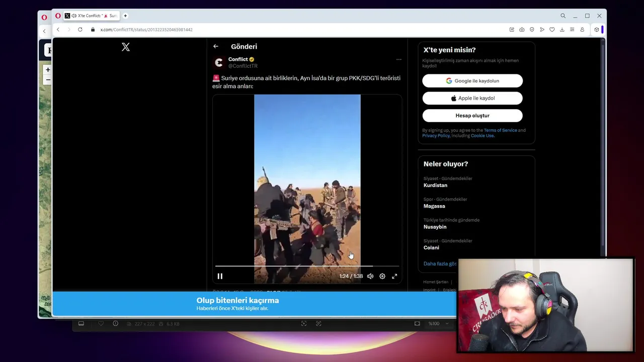Open a new tab with the plus button
The image size is (644, 362).
[125, 16]
